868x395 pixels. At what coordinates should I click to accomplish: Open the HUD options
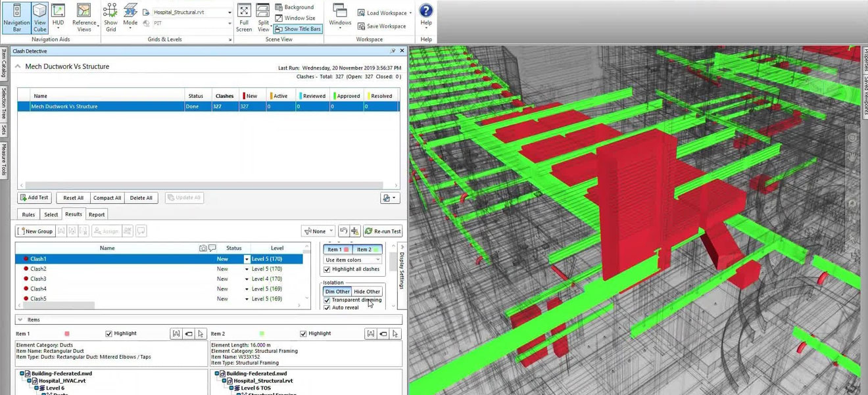pyautogui.click(x=59, y=18)
